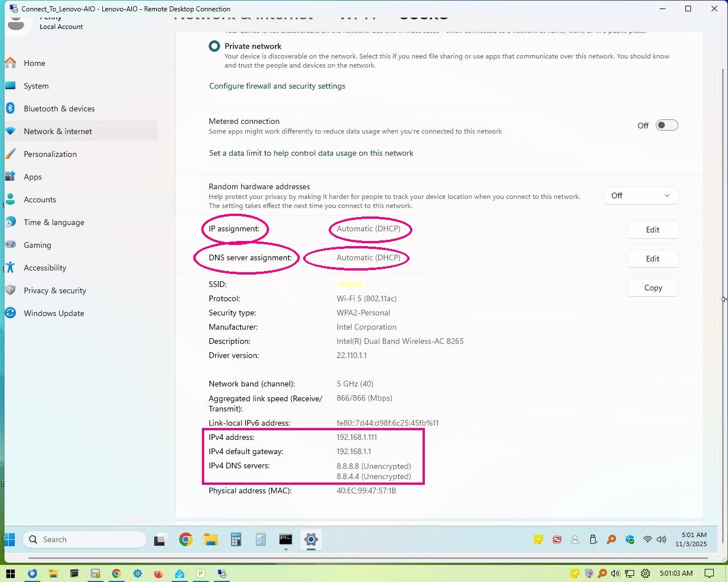The height and width of the screenshot is (582, 728).
Task: Click Edit for DNS server assignment
Action: pyautogui.click(x=652, y=259)
